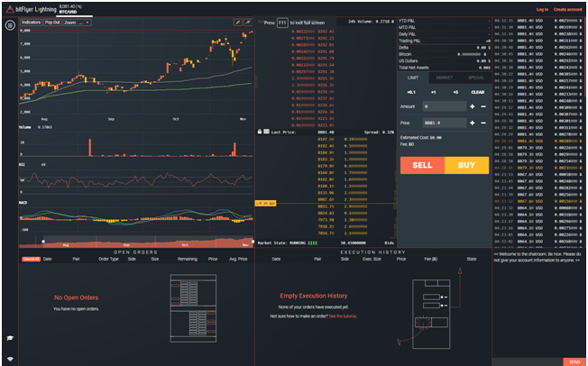Toggle the order book lock icon

pos(260,132)
